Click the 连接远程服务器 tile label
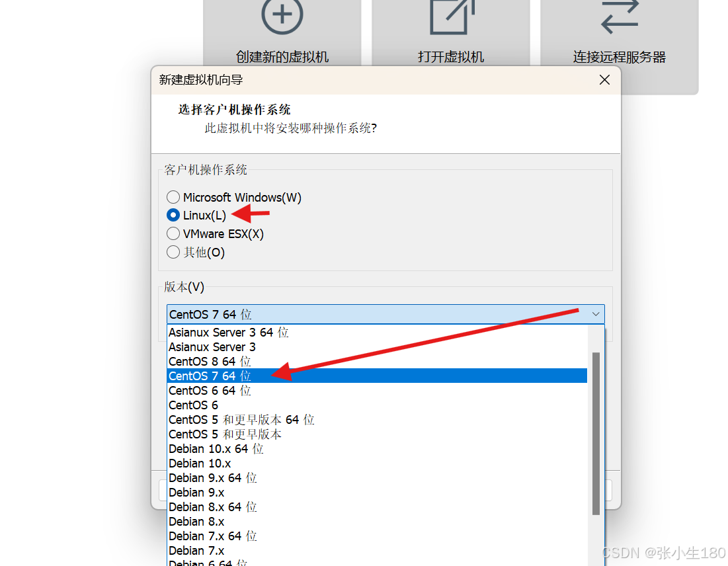Screen dimensions: 728x566 pos(620,57)
